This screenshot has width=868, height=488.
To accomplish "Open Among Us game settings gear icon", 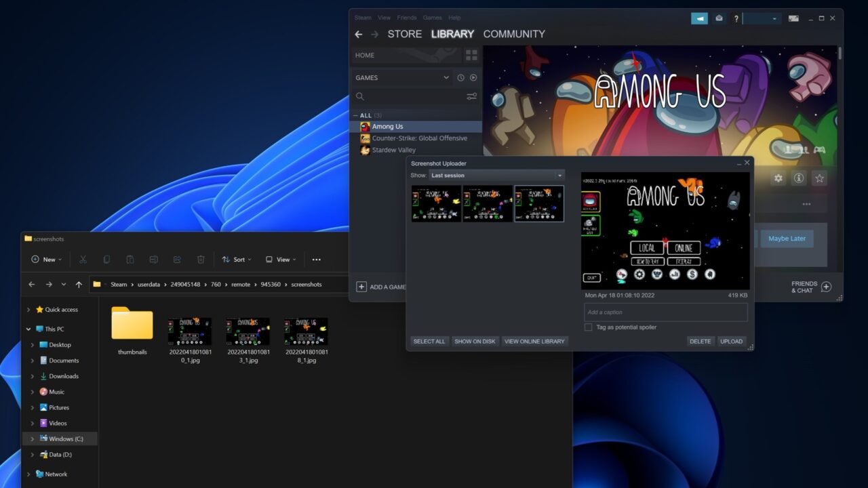I will pos(778,178).
